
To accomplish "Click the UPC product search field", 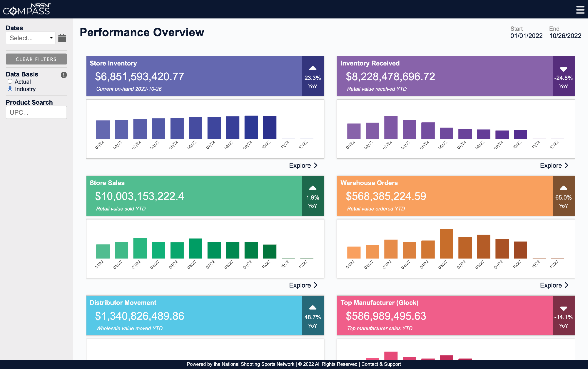I will pos(36,112).
